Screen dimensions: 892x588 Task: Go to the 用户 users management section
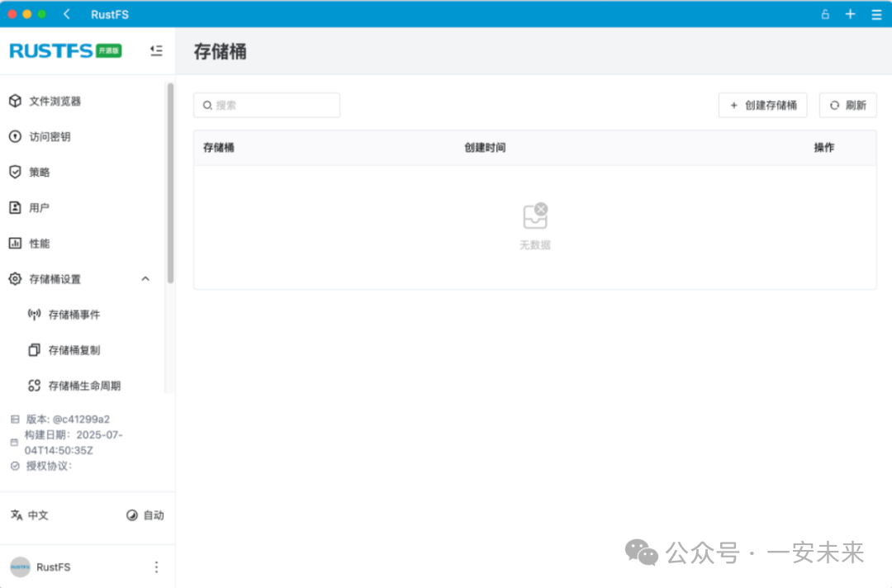[38, 207]
